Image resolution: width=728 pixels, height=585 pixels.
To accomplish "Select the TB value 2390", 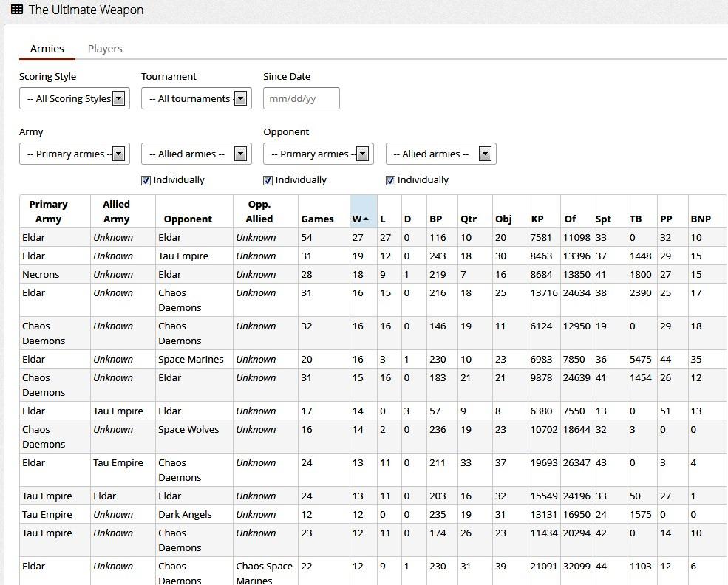I will (640, 293).
